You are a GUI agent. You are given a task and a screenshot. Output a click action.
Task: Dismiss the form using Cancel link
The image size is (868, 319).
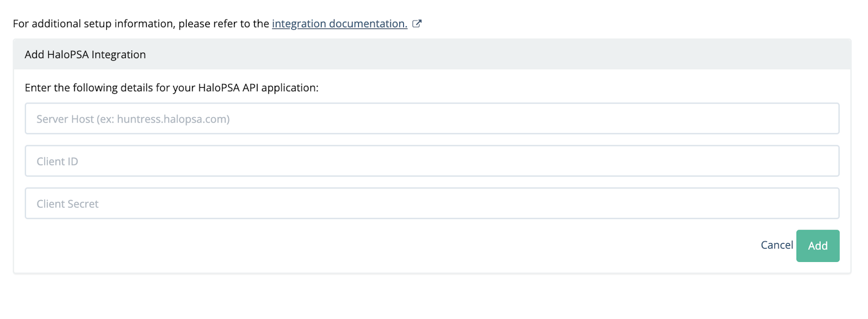pyautogui.click(x=777, y=245)
